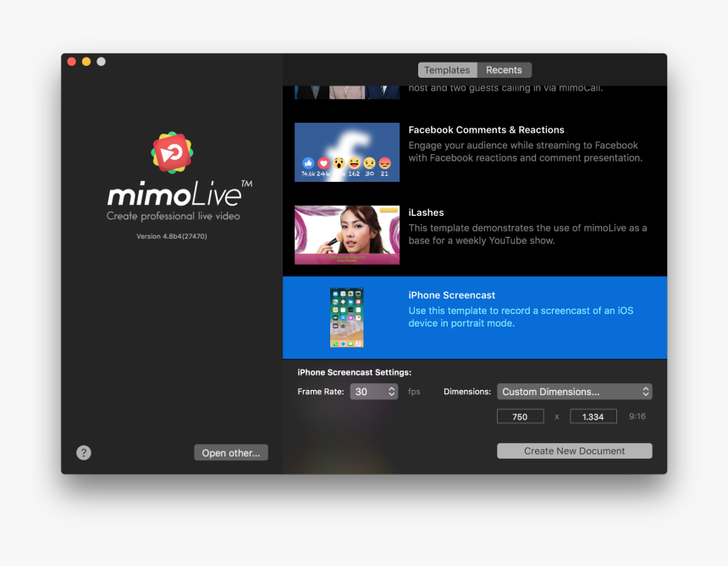This screenshot has height=566, width=728.
Task: Click the height field showing 1.334
Action: (x=593, y=415)
